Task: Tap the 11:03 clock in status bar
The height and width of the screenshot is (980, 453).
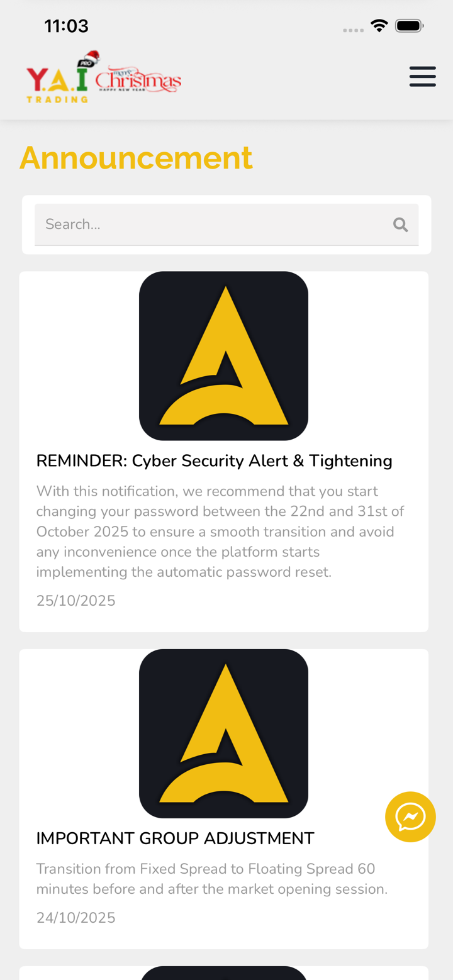Action: click(66, 26)
